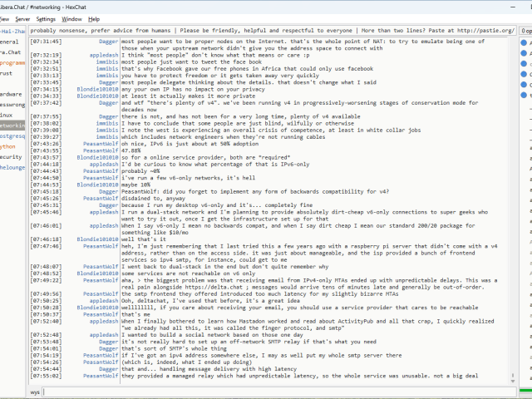Click Dagger nick at 07:31:45
The image size is (532, 399).
point(109,42)
